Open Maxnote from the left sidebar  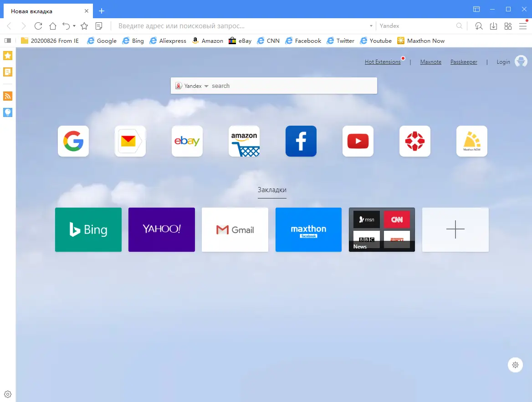tap(7, 72)
